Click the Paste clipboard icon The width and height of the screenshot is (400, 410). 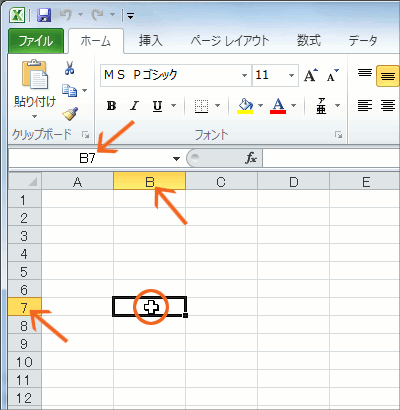coord(35,74)
